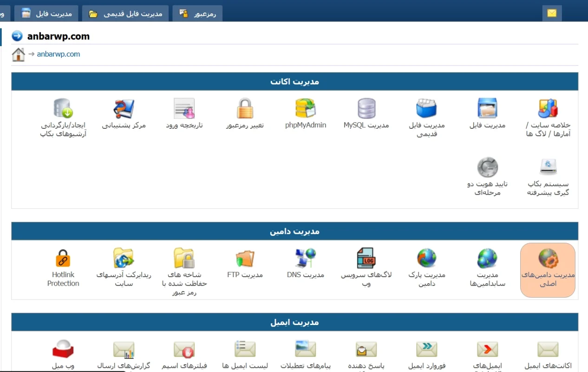The width and height of the screenshot is (588, 372).
Task: Open phpMyAdmin icon
Action: pyautogui.click(x=306, y=109)
